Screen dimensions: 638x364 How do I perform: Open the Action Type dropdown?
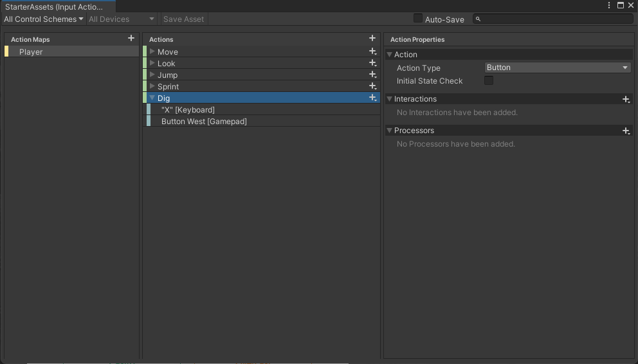coord(557,68)
